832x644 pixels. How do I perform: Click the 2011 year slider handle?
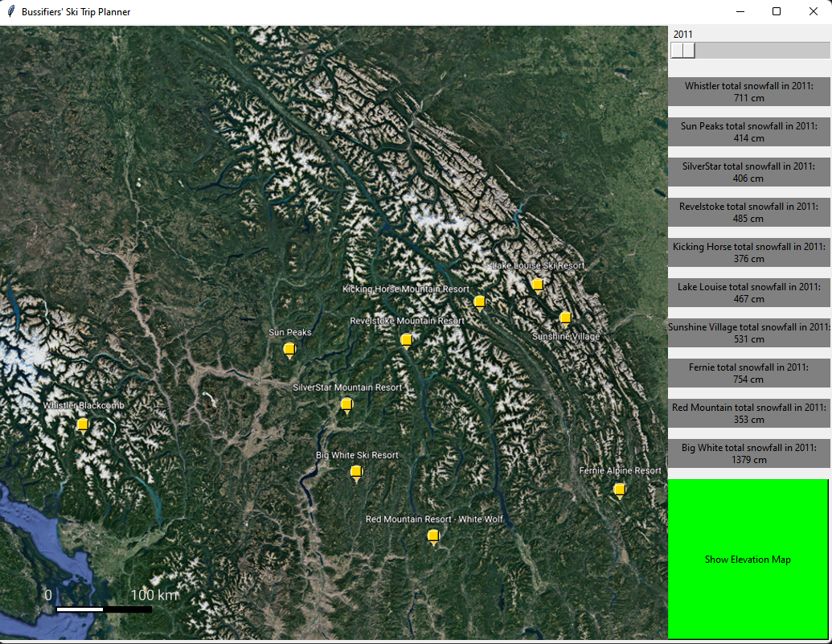pyautogui.click(x=682, y=50)
